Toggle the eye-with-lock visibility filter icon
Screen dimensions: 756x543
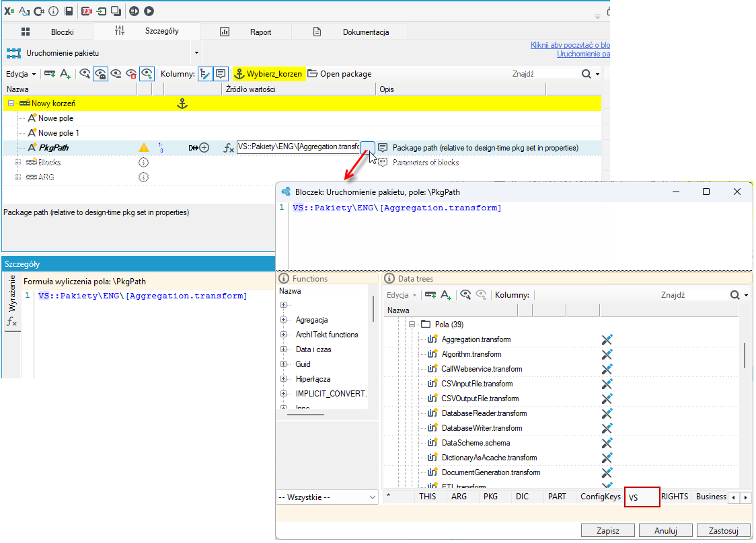[100, 74]
